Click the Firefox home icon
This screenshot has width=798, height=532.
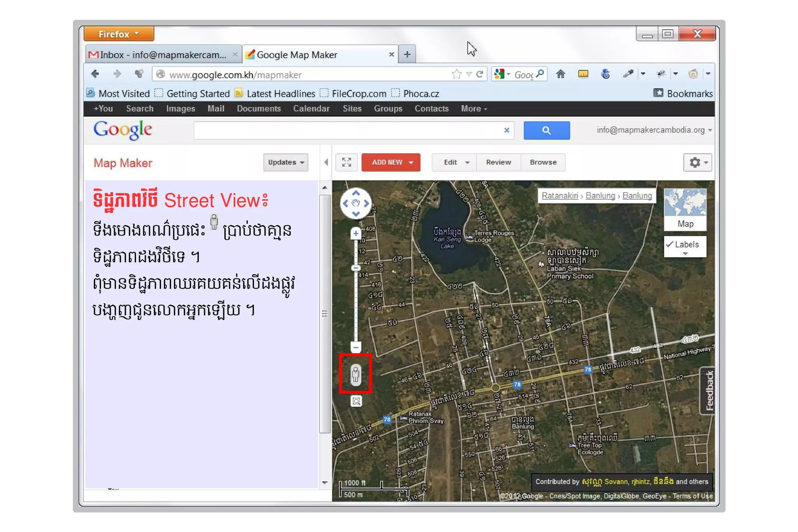point(560,74)
